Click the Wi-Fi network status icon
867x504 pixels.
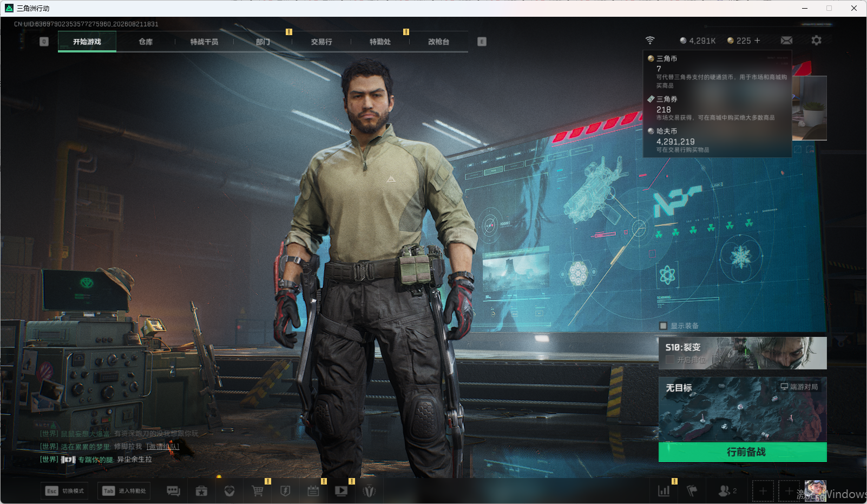pos(650,41)
